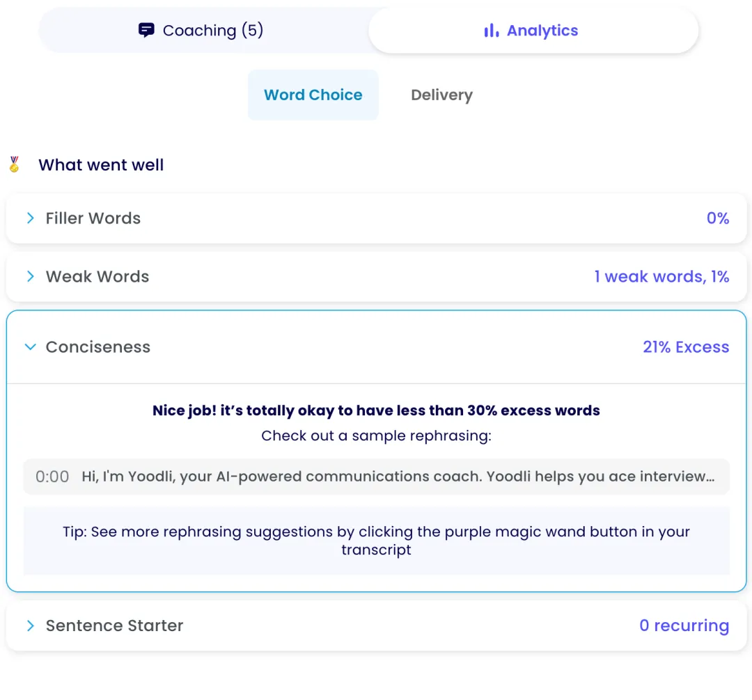Switch to the Analytics tab
The width and height of the screenshot is (752, 700).
point(533,30)
